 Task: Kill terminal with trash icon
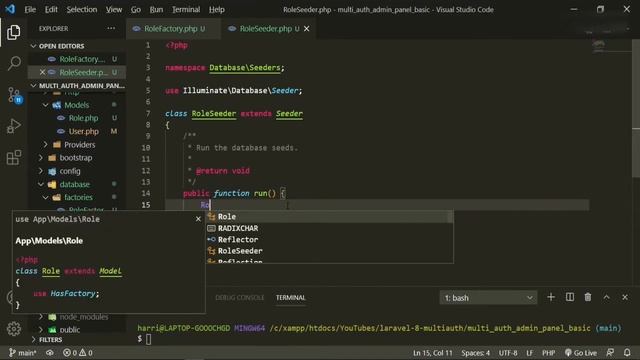588,297
